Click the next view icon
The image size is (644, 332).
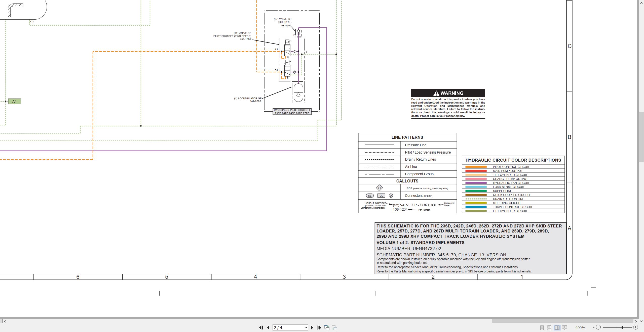click(334, 327)
